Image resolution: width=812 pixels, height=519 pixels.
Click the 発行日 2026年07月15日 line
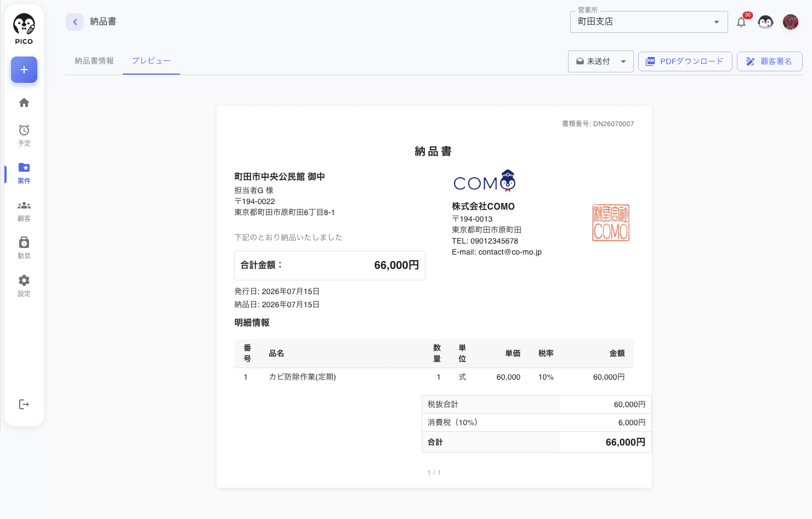pyautogui.click(x=277, y=291)
